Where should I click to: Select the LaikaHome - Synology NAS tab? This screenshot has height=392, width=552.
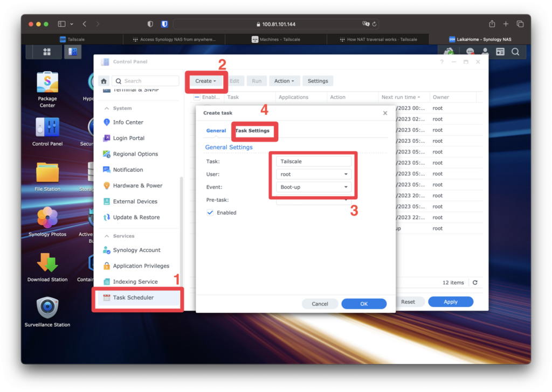pos(480,39)
